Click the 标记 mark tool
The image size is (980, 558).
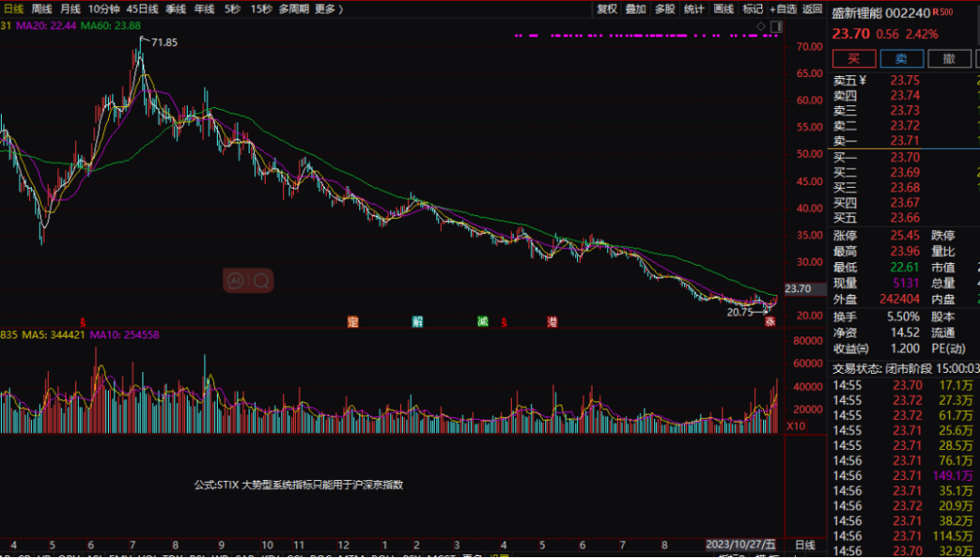753,9
